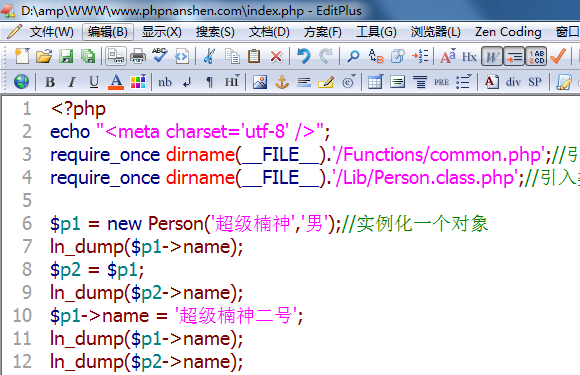
Task: Open the 文档(D) menu
Action: point(269,32)
